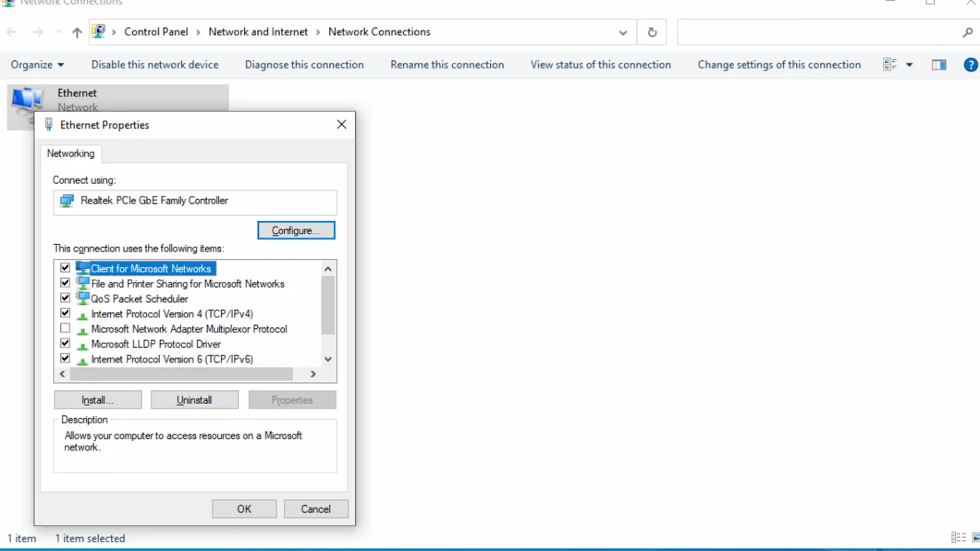Viewport: 980px width, 551px height.
Task: Click the Change your view icon
Action: 890,65
